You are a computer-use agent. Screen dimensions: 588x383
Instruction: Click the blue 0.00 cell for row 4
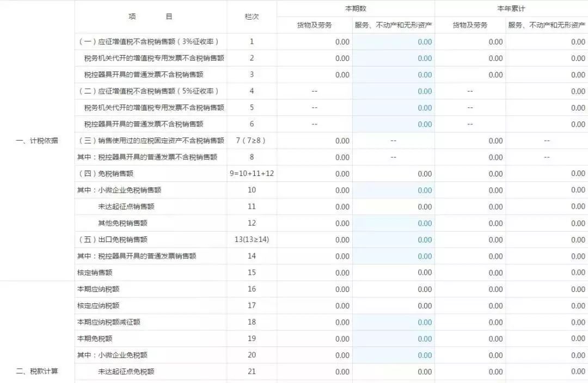tap(394, 91)
